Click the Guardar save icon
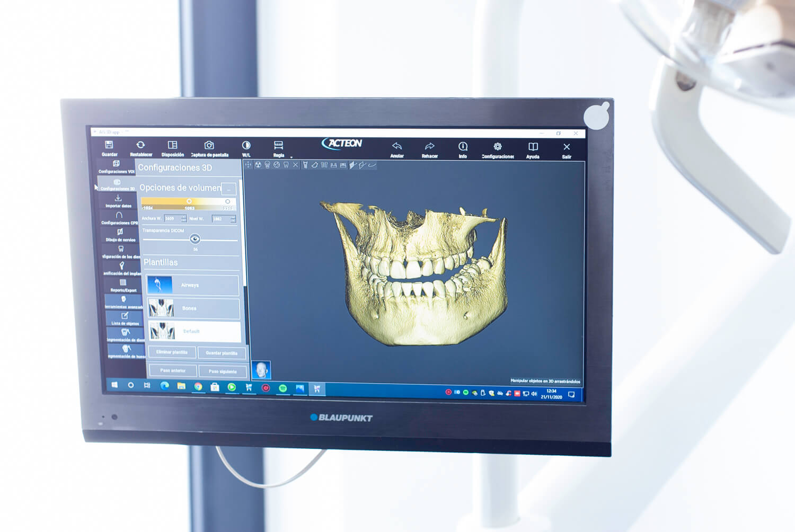 tap(109, 145)
